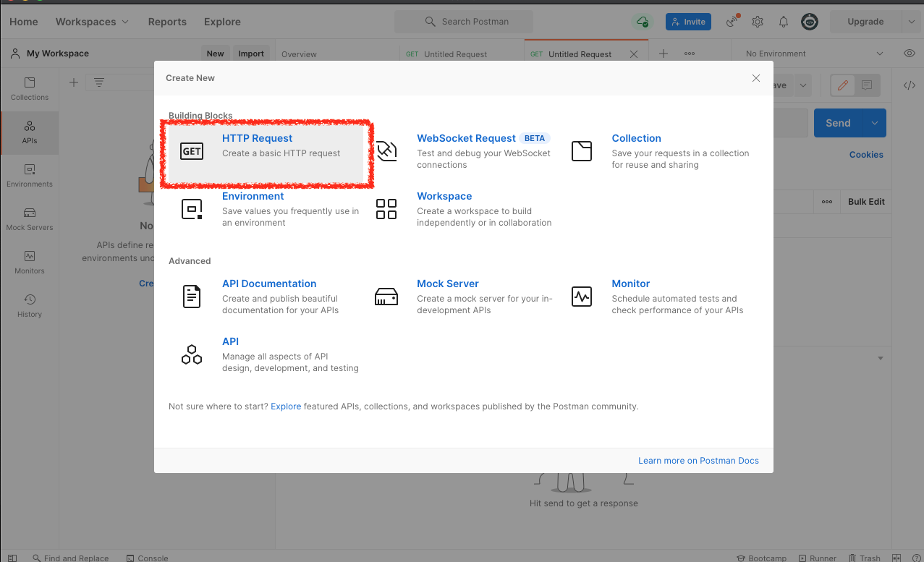The width and height of the screenshot is (924, 562).
Task: Expand the Upgrade dropdown arrow
Action: [912, 22]
